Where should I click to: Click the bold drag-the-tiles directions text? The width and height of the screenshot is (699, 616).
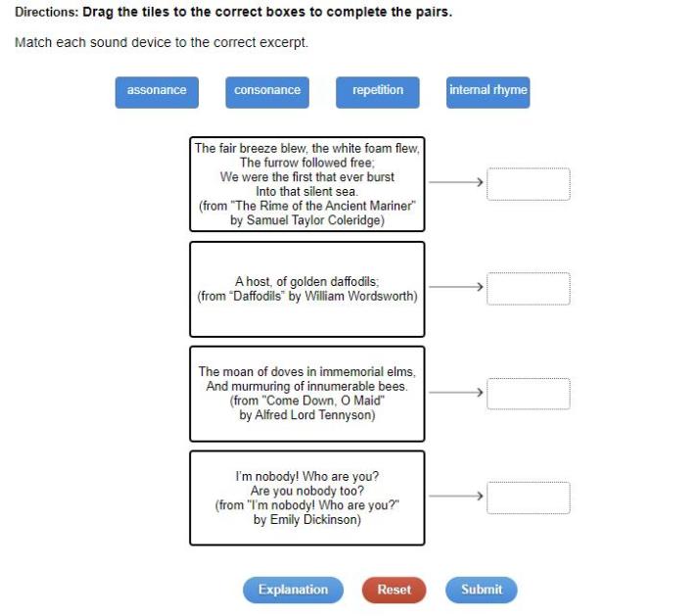pos(267,14)
